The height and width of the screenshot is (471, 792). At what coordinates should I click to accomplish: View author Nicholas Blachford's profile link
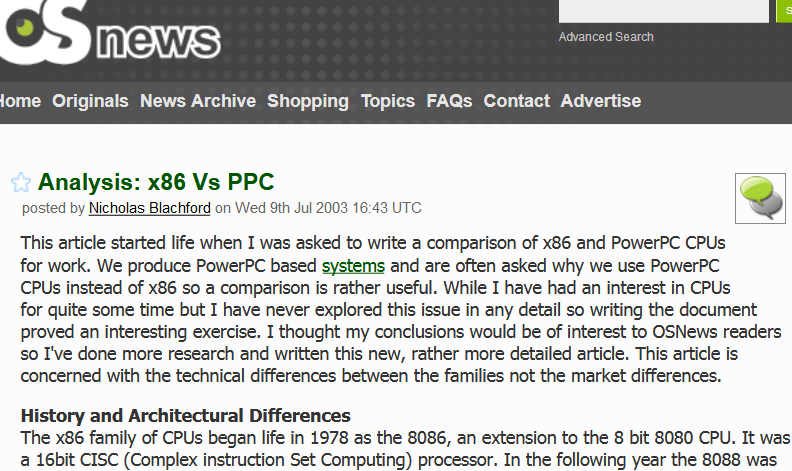click(150, 208)
